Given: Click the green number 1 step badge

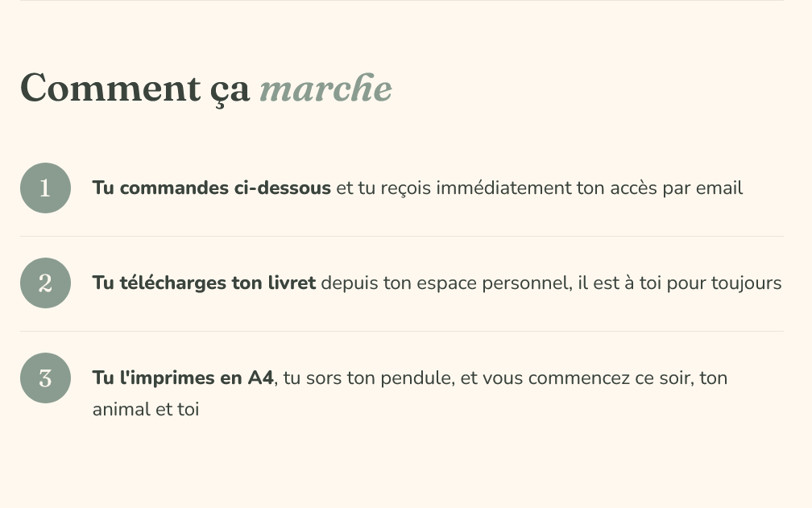Looking at the screenshot, I should coord(46,188).
